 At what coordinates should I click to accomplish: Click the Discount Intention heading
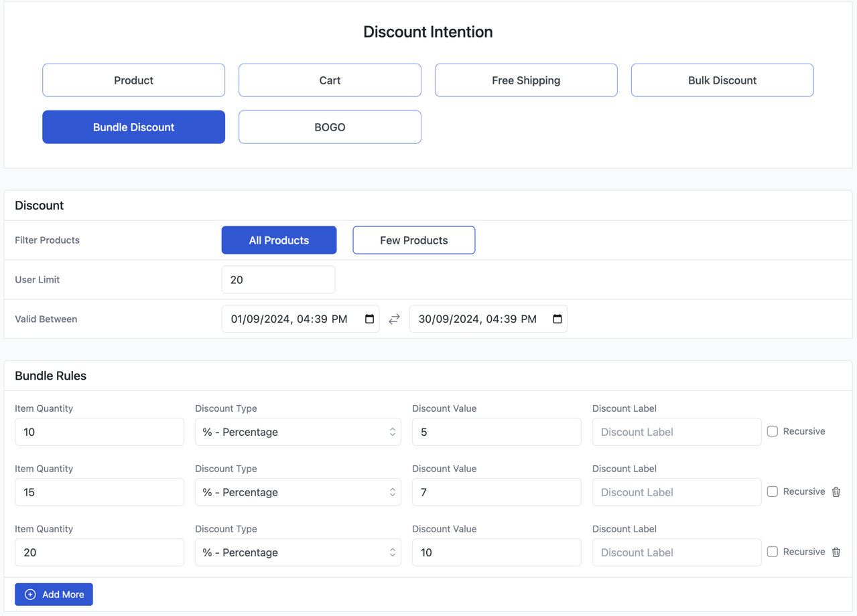click(x=428, y=32)
